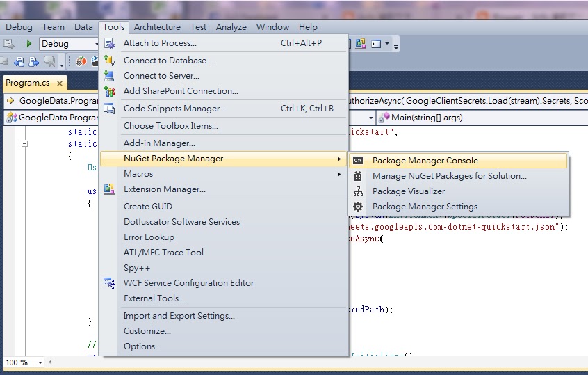588x375 pixels.
Task: Select Error Lookup
Action: [224, 237]
